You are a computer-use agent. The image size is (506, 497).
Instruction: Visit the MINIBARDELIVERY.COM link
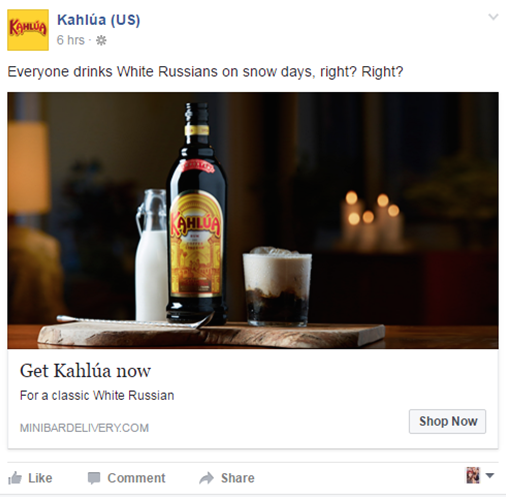point(84,428)
